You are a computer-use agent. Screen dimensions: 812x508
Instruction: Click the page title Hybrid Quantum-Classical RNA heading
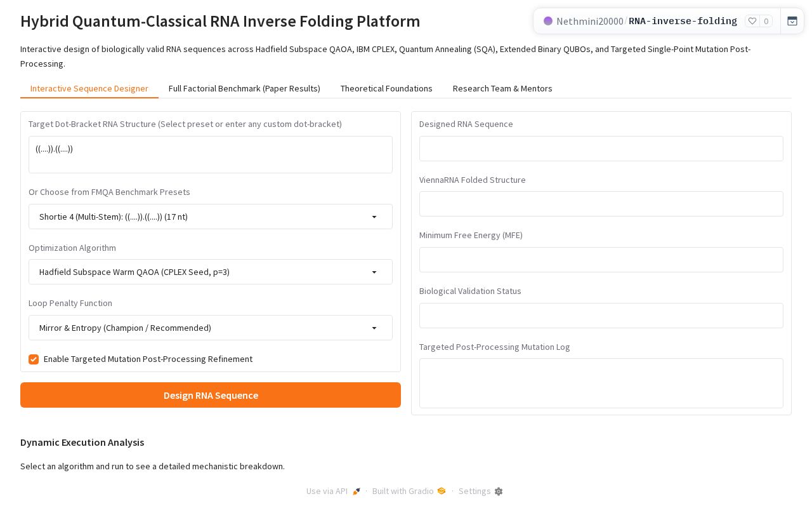220,21
